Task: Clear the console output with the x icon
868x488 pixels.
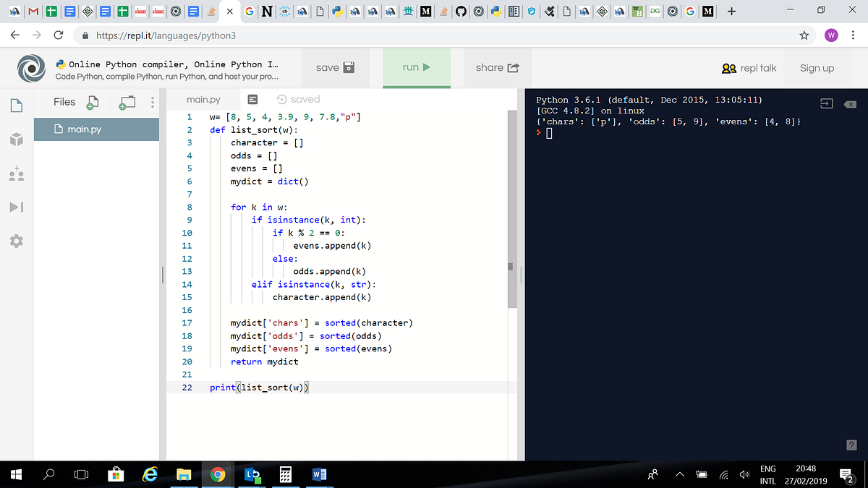Action: (851, 103)
